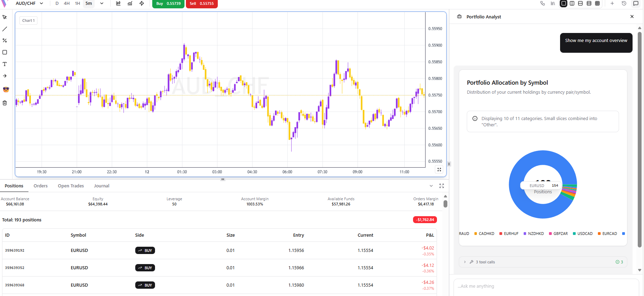The image size is (644, 296).
Task: Click the lightning bolt quick trade icon
Action: tap(142, 3)
